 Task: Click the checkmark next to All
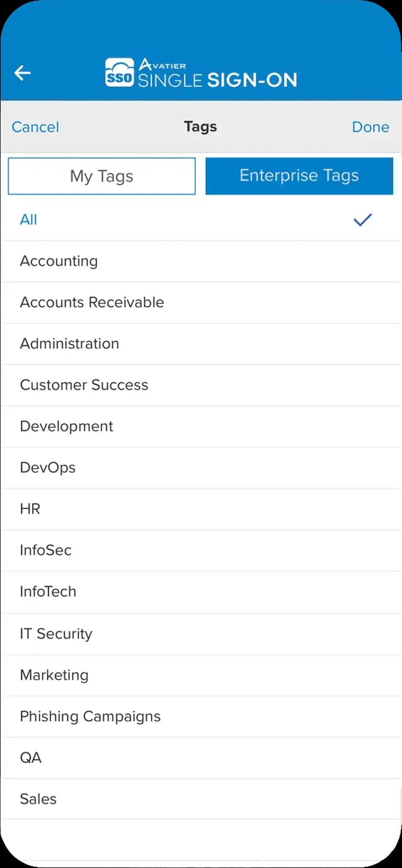point(362,220)
